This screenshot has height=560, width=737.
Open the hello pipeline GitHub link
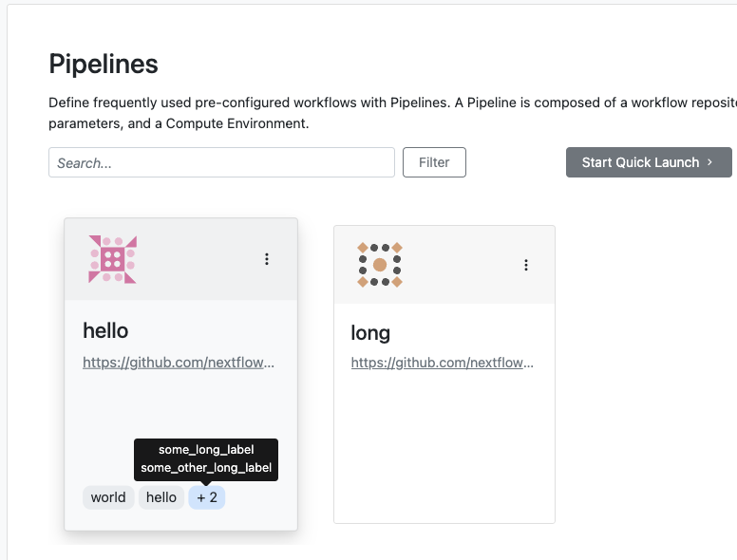tap(179, 363)
